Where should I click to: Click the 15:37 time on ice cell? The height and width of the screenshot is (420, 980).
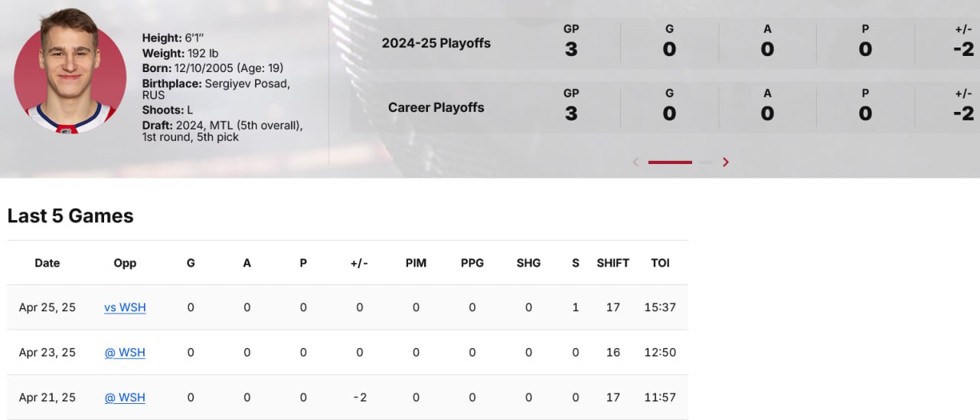pyautogui.click(x=660, y=307)
